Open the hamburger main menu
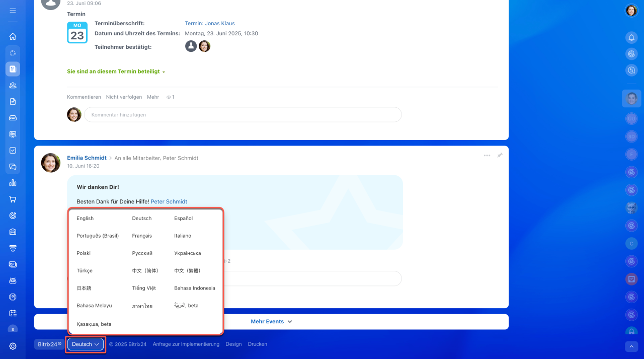The height and width of the screenshot is (359, 644). [x=13, y=10]
